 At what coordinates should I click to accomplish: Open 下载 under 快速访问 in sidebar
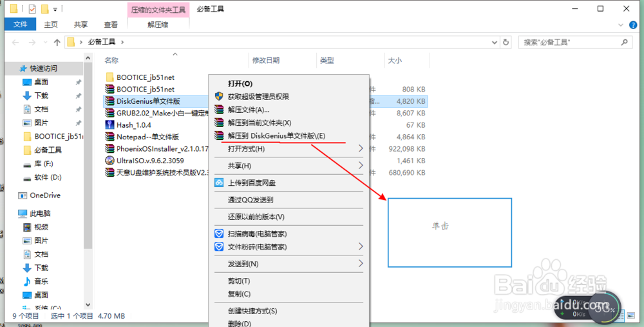tap(41, 96)
